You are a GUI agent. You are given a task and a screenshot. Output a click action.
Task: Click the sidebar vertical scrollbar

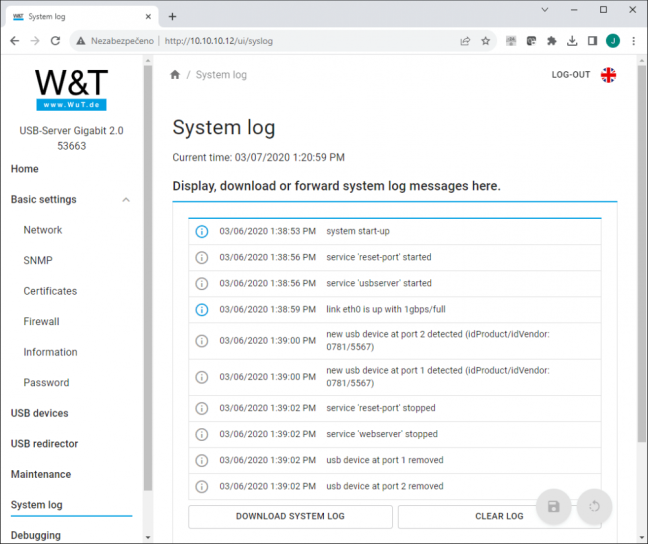click(148, 279)
